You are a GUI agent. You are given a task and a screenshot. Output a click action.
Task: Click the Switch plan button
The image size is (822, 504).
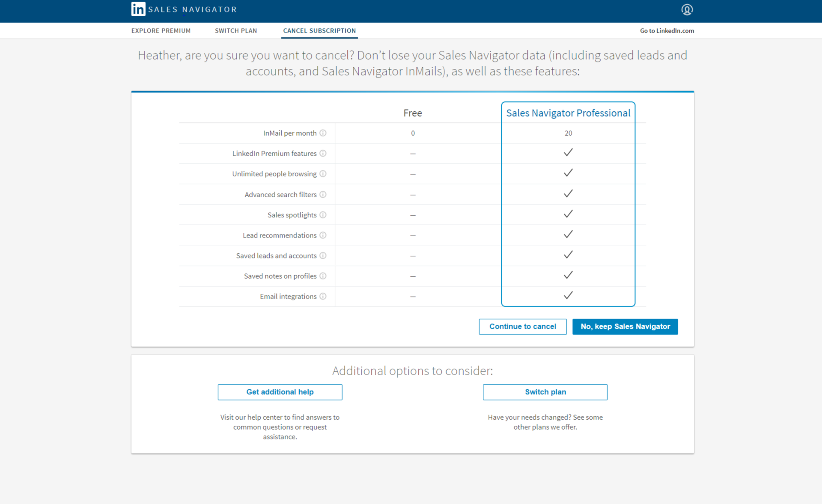[x=545, y=392]
